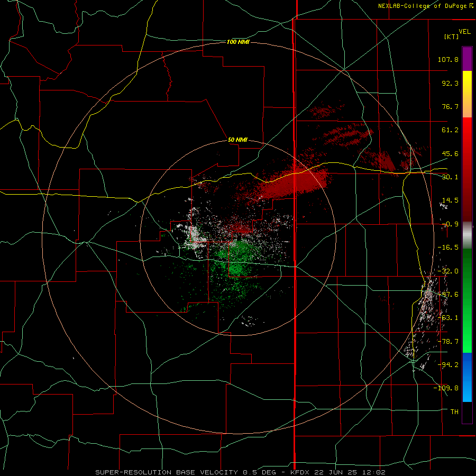This screenshot has height=476, width=476.
Task: Click the -47.6 legend value
Action: 448,295
